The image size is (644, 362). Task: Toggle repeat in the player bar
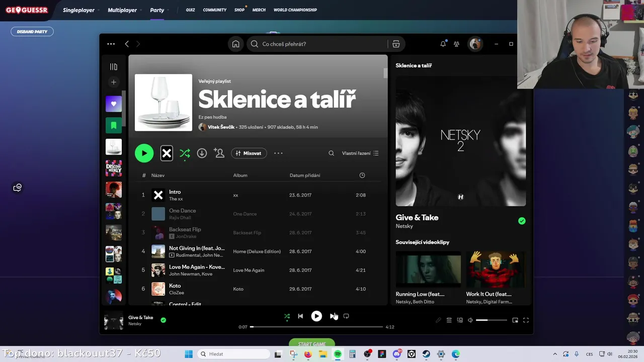(346, 316)
